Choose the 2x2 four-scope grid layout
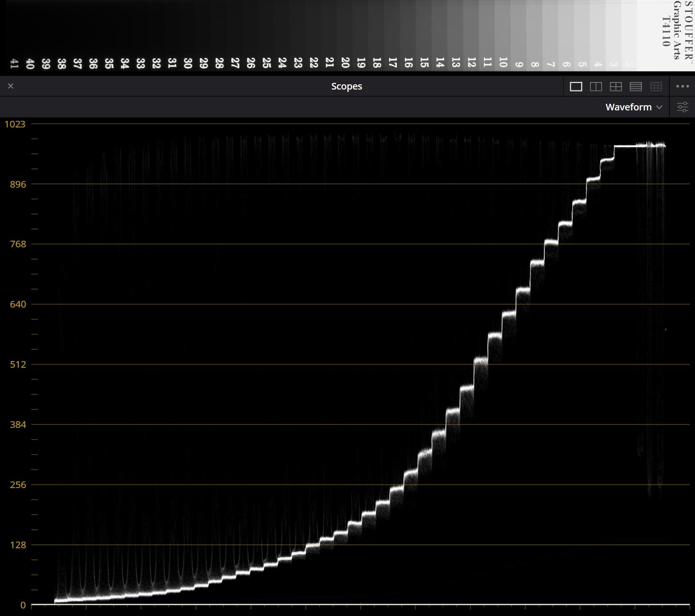The width and height of the screenshot is (695, 616). point(616,86)
